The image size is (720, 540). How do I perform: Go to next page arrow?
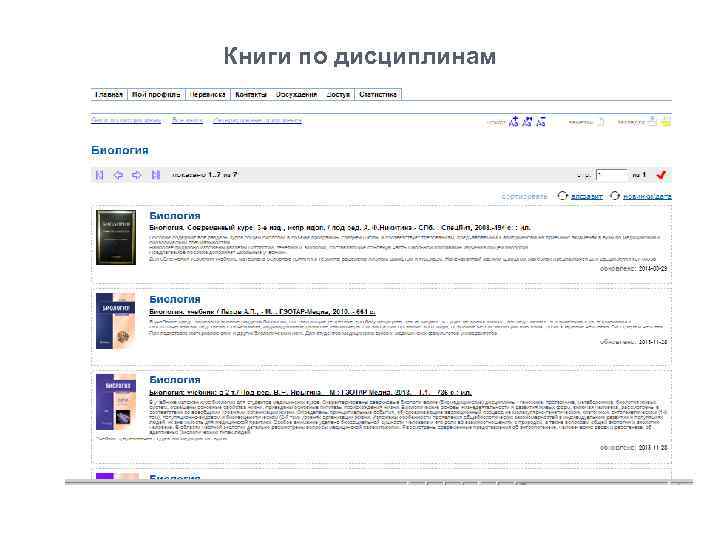[x=136, y=175]
